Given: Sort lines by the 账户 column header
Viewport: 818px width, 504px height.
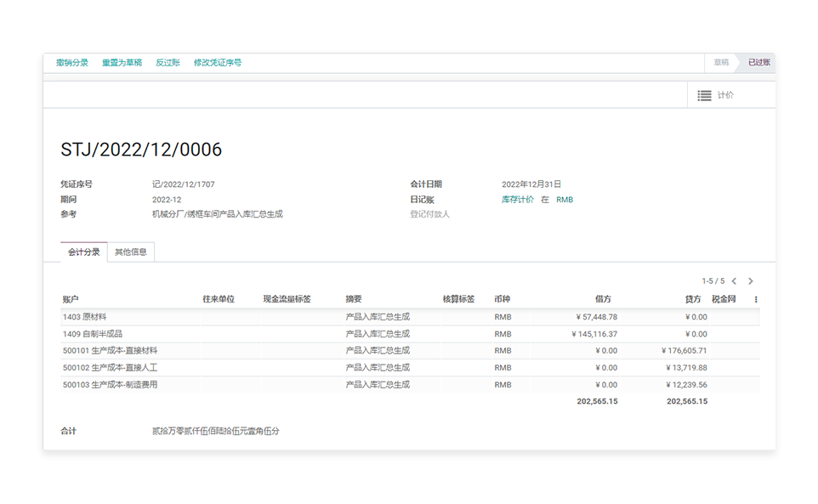Looking at the screenshot, I should 71,300.
